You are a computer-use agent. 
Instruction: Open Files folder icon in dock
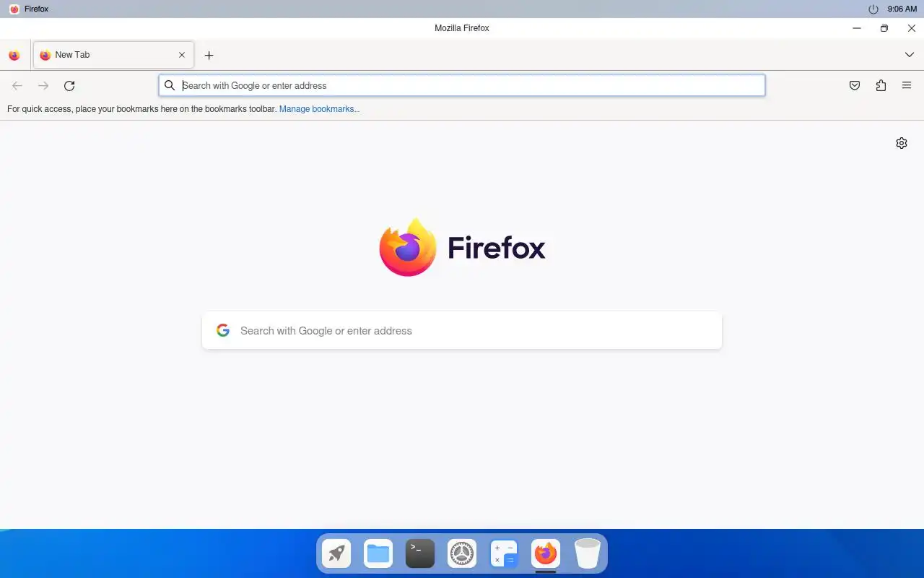[378, 554]
